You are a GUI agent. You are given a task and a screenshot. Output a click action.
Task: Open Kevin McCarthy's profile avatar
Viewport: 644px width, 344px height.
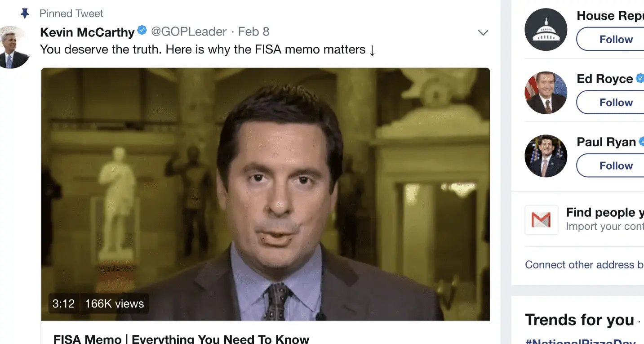13,47
